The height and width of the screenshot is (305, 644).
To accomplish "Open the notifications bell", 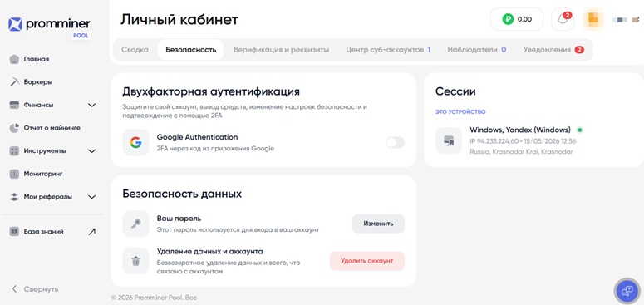I will [563, 19].
